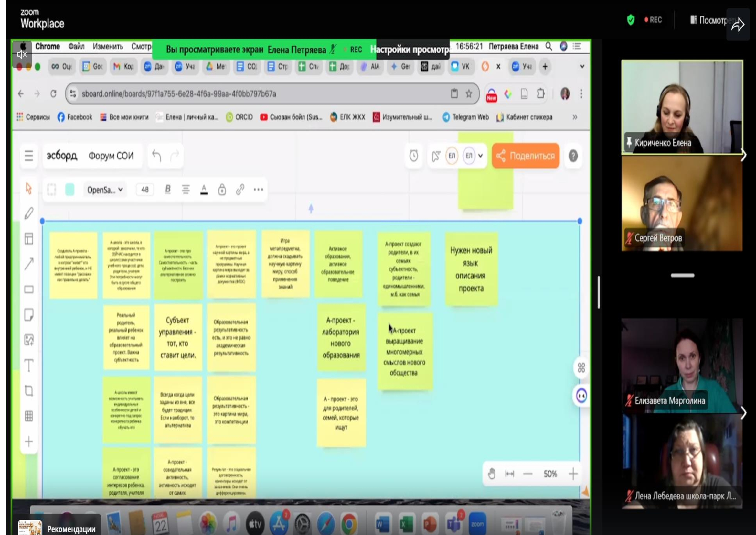The height and width of the screenshot is (535, 756).
Task: Click the turquoise fill color swatch
Action: 70,190
